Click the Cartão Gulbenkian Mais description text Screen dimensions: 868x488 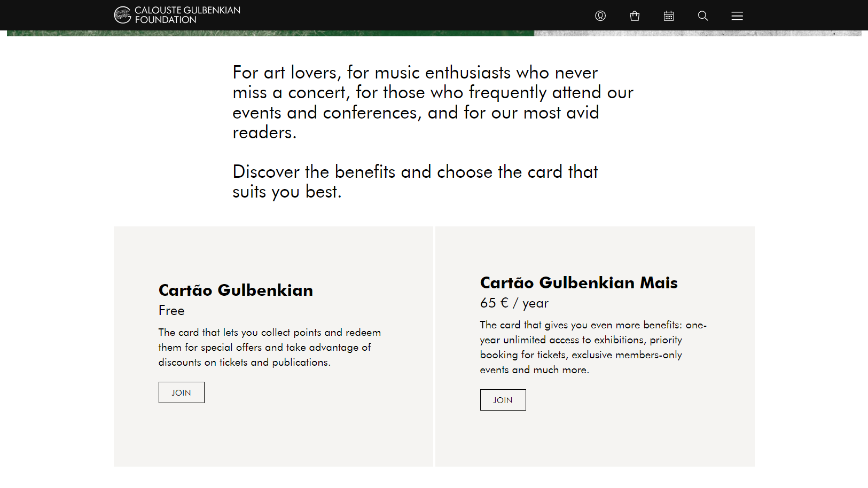coord(593,347)
